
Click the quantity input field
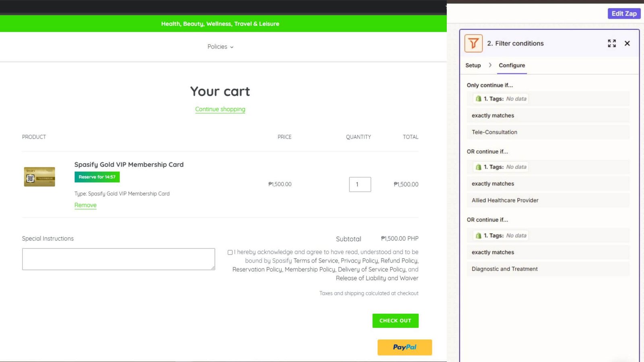pyautogui.click(x=360, y=184)
